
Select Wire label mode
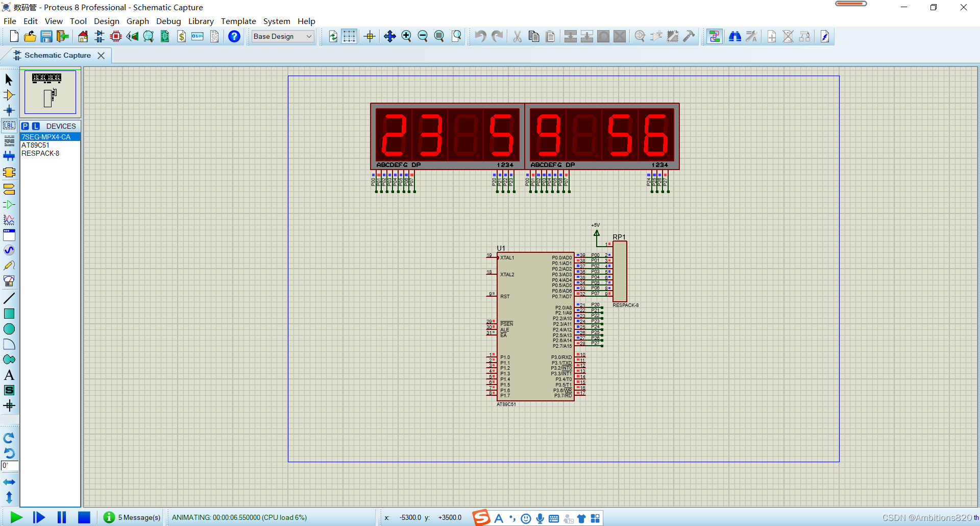pyautogui.click(x=9, y=126)
